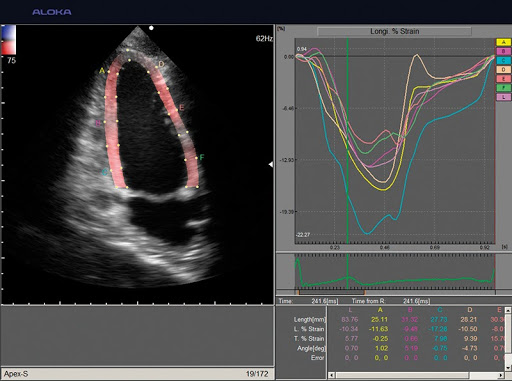Click the L. % Strain row label
This screenshot has height=381, width=512.
click(x=309, y=329)
